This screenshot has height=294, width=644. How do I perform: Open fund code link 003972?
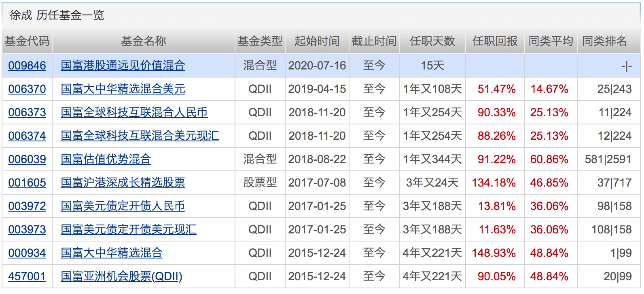(x=27, y=206)
